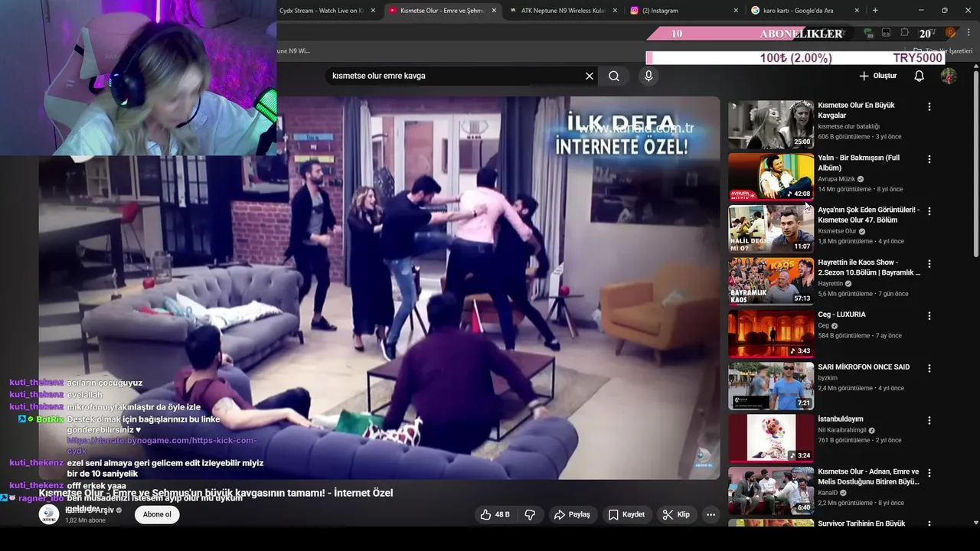Switch to the Cydx Stream tab
This screenshot has width=980, height=551.
[322, 11]
